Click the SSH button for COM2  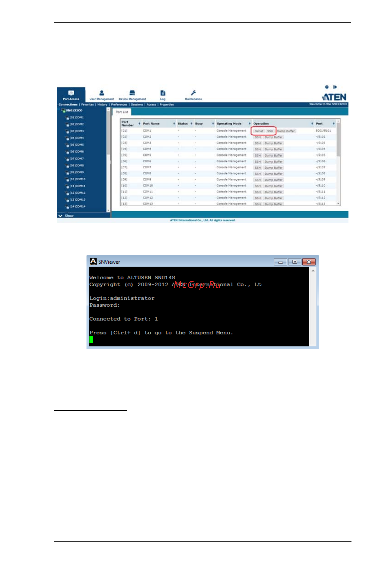pyautogui.click(x=258, y=137)
